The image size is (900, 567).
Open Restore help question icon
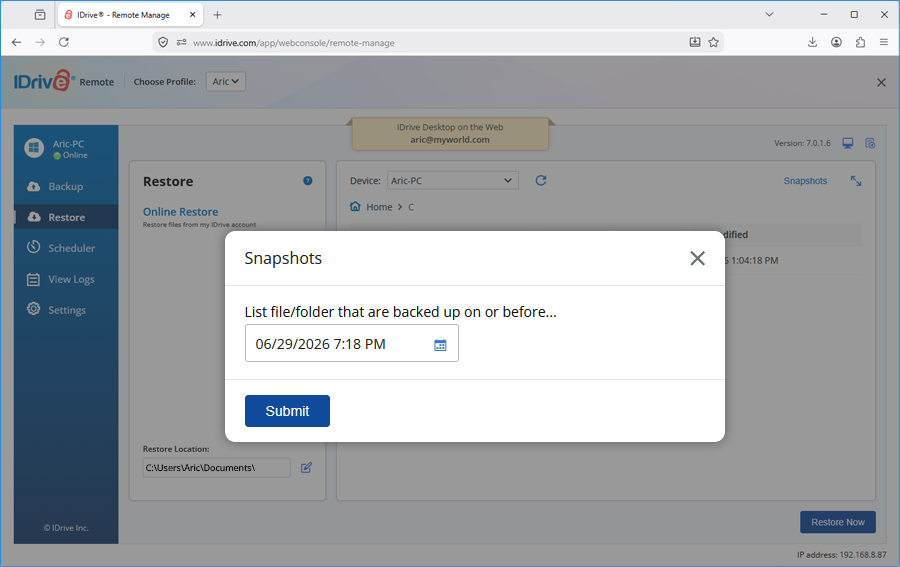(308, 181)
